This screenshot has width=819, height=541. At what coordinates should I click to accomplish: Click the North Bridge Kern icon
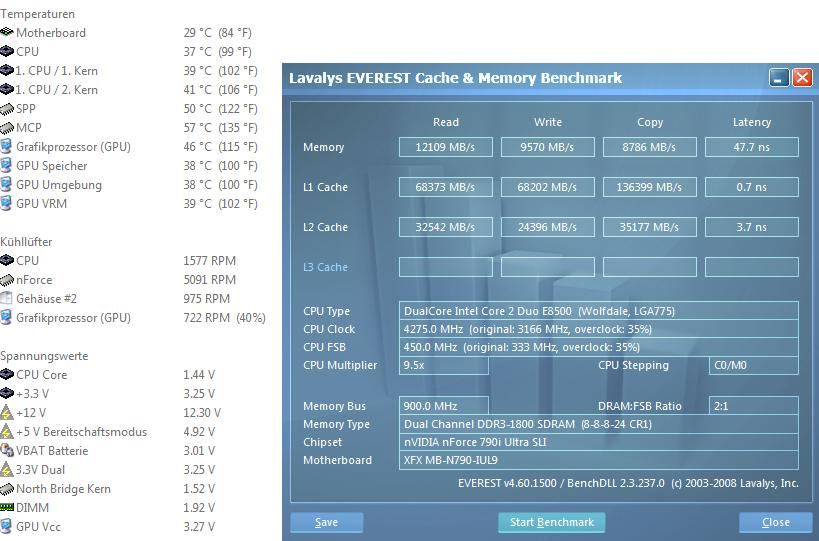7,489
